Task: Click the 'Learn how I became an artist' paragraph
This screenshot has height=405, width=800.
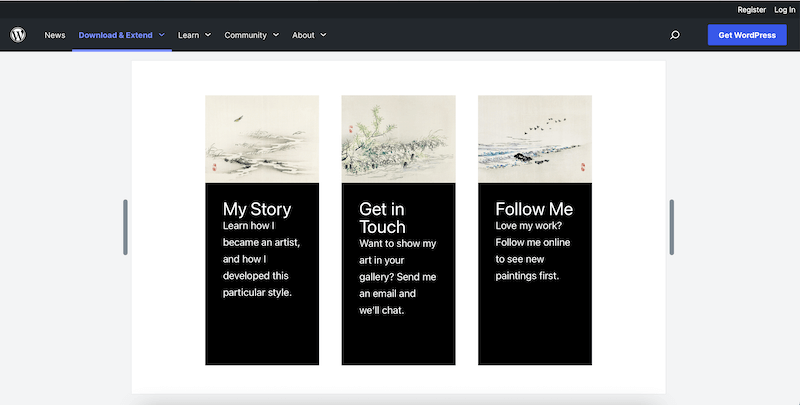Action: (x=261, y=259)
